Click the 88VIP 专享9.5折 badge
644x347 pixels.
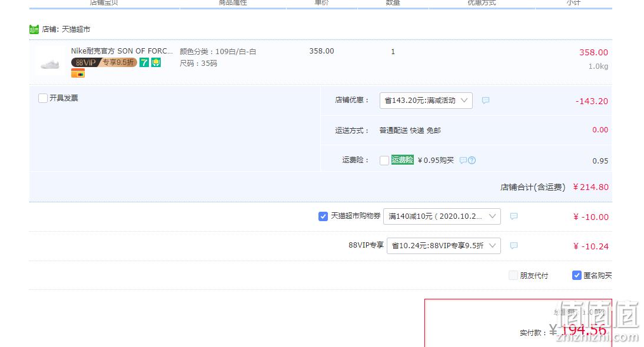(104, 62)
